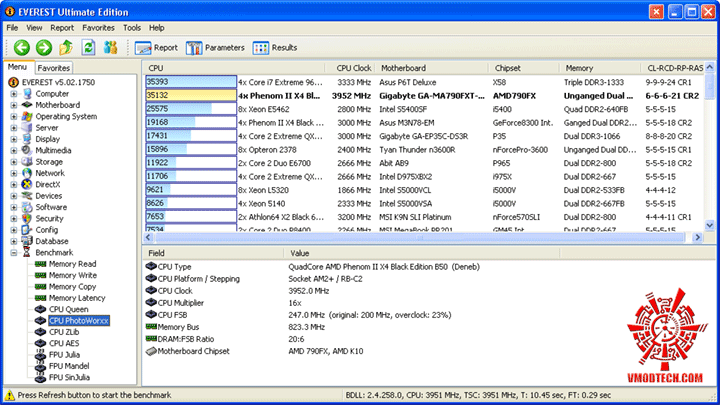The height and width of the screenshot is (405, 720).
Task: Select the Database icon in tree
Action: 27,241
